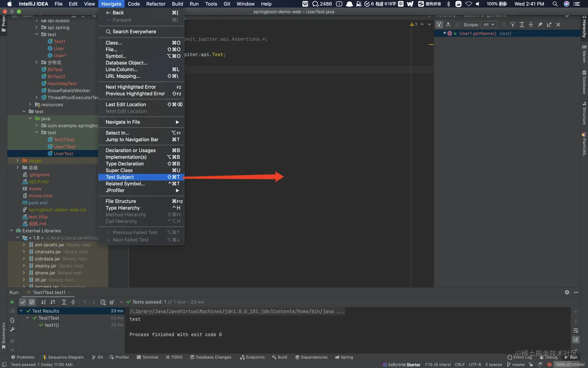The image size is (588, 368).
Task: Hide the Run tool window
Action: click(576, 292)
